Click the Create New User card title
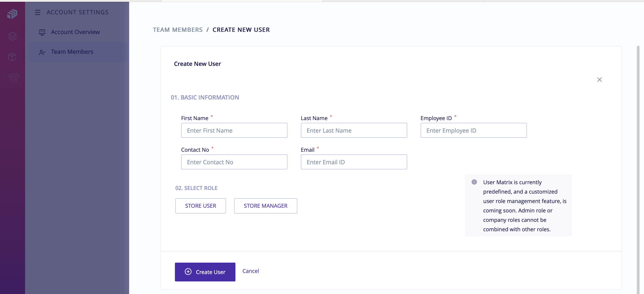Image resolution: width=644 pixels, height=294 pixels. [x=197, y=64]
